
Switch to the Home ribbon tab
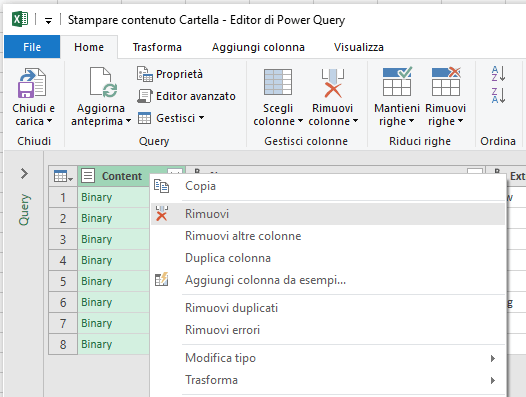coord(89,47)
